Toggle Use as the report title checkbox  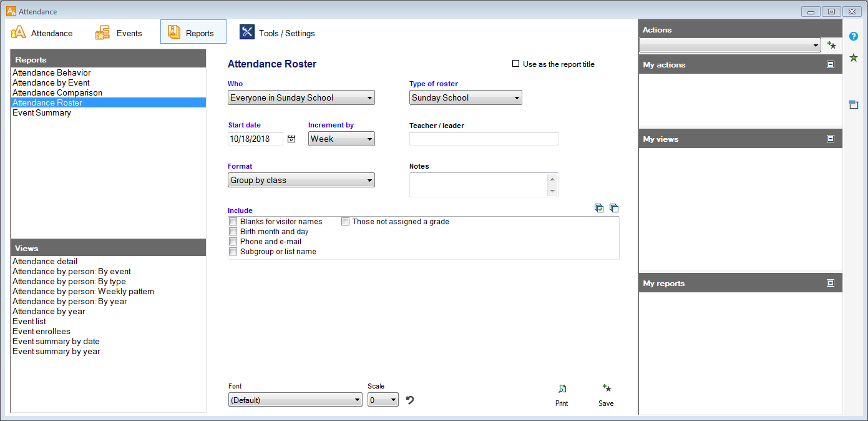(x=515, y=64)
